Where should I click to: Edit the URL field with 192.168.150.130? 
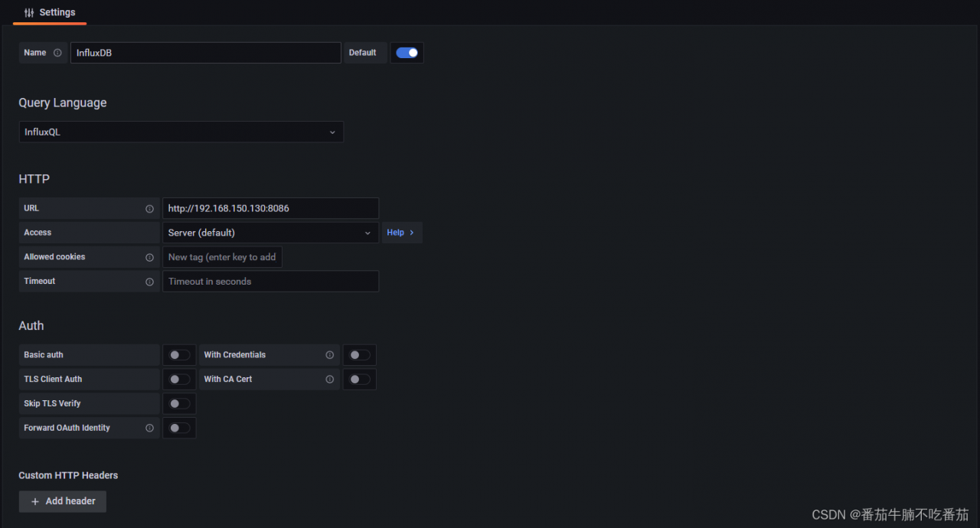(270, 208)
